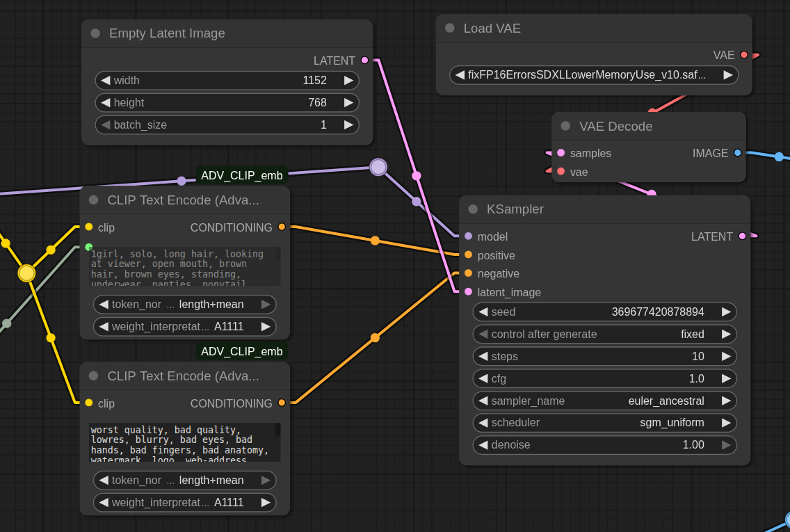Increase the width value with right arrow
790x532 pixels.
pyautogui.click(x=348, y=80)
